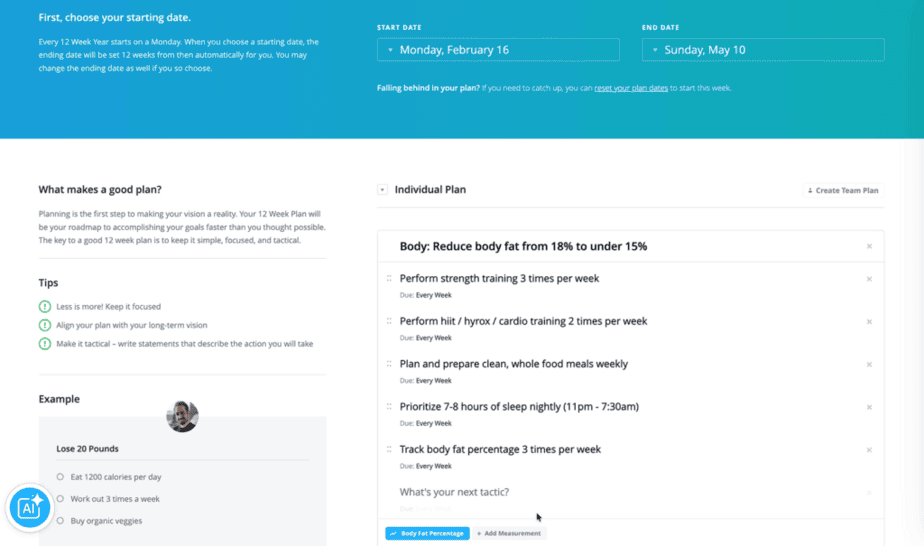
Task: Collapse the Individual Plan section arrow
Action: pyautogui.click(x=382, y=190)
